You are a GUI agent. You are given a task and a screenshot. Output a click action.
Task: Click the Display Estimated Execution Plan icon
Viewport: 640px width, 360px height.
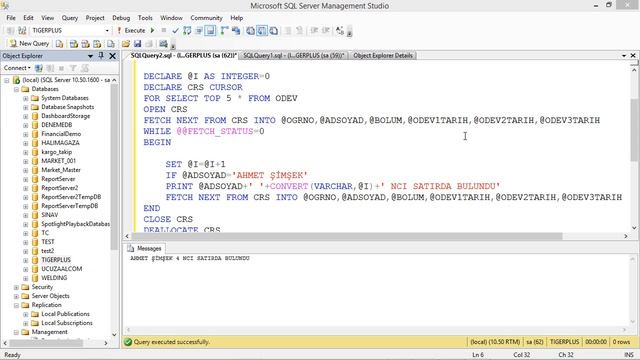pyautogui.click(x=187, y=31)
